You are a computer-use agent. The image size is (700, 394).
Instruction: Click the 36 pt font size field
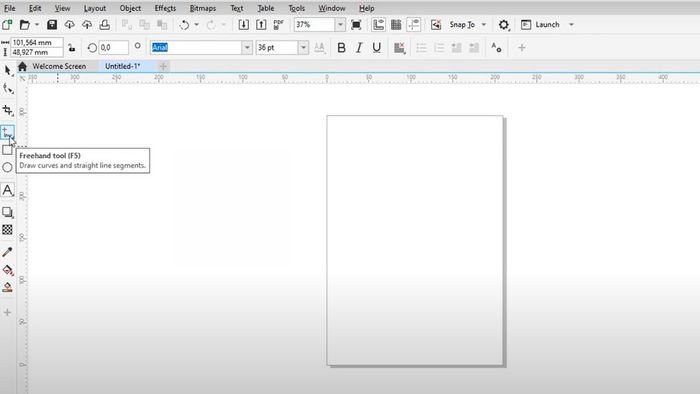tap(277, 48)
